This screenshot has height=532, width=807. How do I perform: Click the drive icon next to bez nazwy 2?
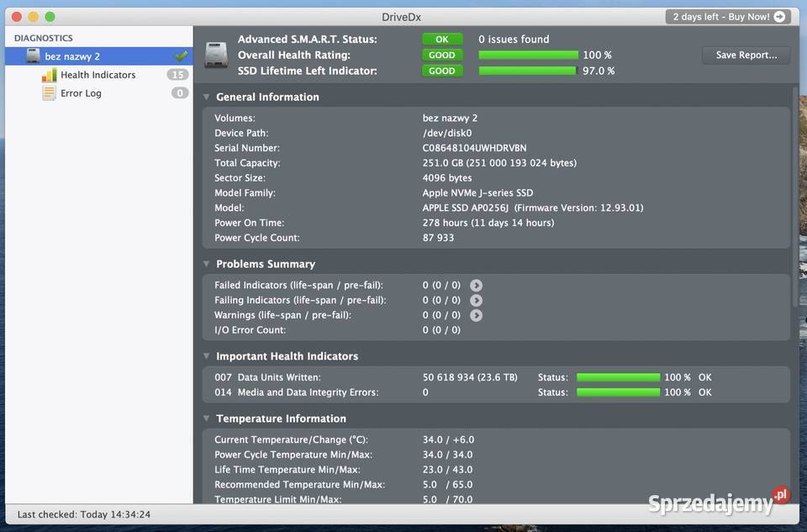pos(33,55)
